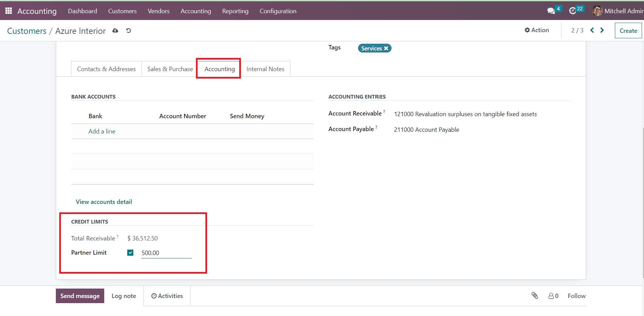Click the cloud save icon
This screenshot has width=644, height=316.
pos(115,31)
